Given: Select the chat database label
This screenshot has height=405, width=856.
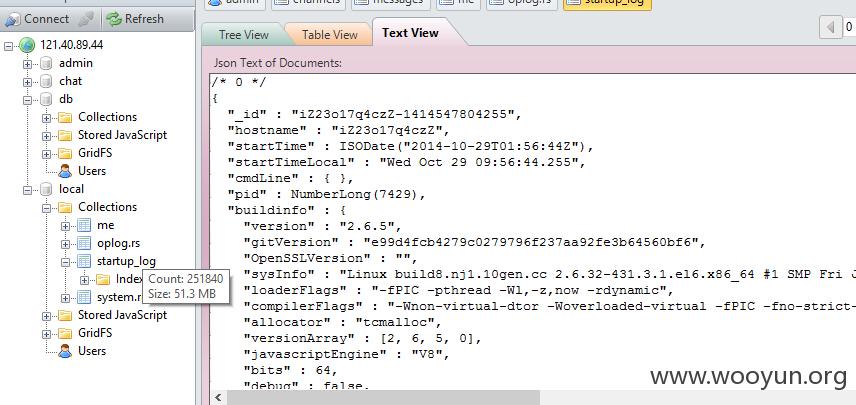Looking at the screenshot, I should (x=70, y=81).
